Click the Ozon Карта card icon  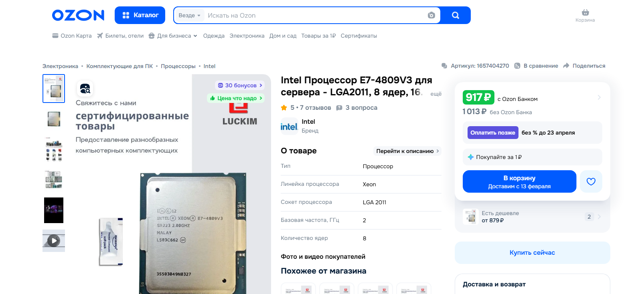coord(55,36)
